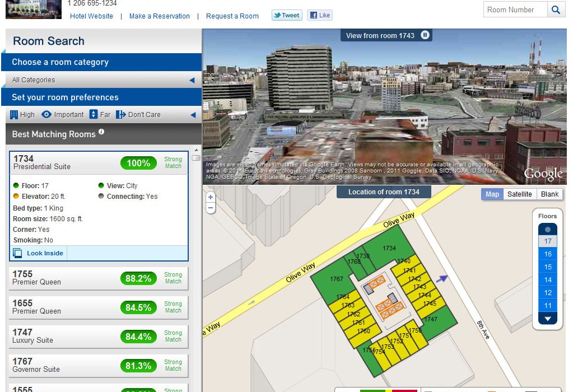Screen dimensions: 573x392
Task: Select floor 16 in Floors list
Action: coord(548,254)
